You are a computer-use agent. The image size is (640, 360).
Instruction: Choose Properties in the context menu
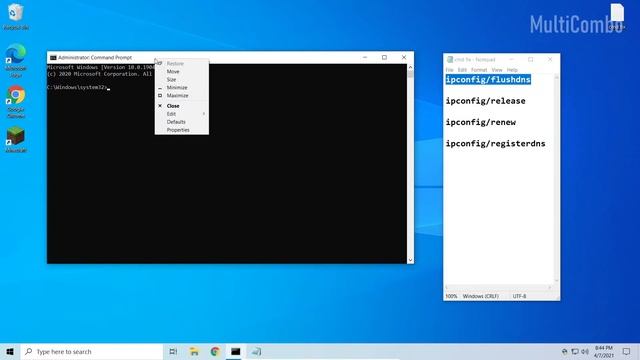pyautogui.click(x=182, y=130)
